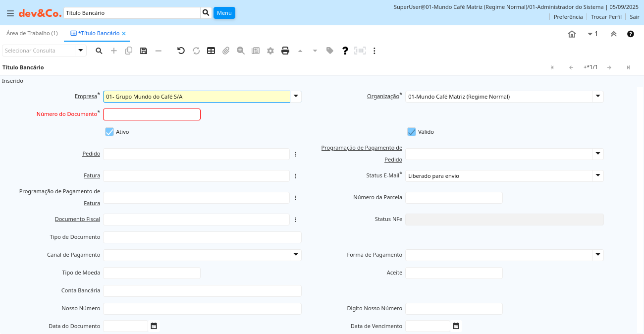Open calendar picker for Data do Documento

(154, 326)
